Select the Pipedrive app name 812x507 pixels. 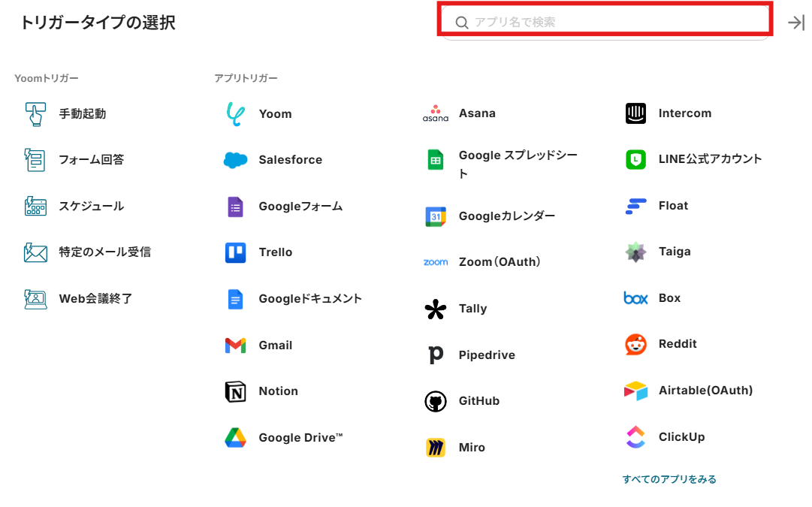(x=487, y=355)
